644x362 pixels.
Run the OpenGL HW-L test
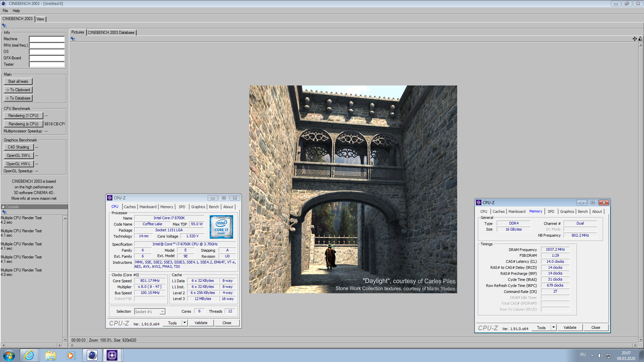(18, 164)
